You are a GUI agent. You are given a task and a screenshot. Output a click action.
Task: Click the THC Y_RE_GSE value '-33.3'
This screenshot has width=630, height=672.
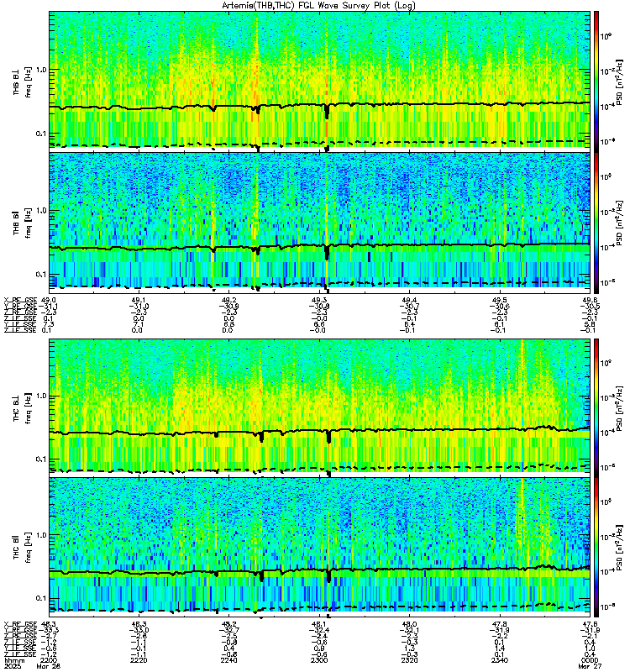(48, 630)
